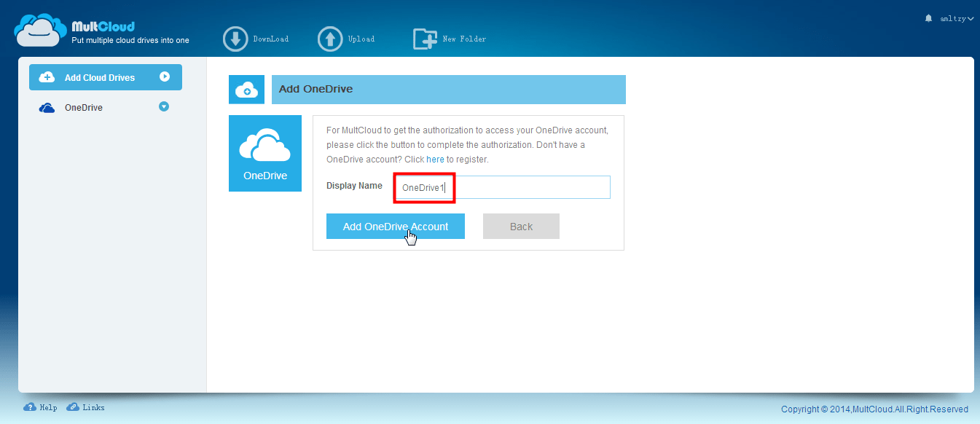
Task: Click the Back button
Action: click(x=521, y=227)
